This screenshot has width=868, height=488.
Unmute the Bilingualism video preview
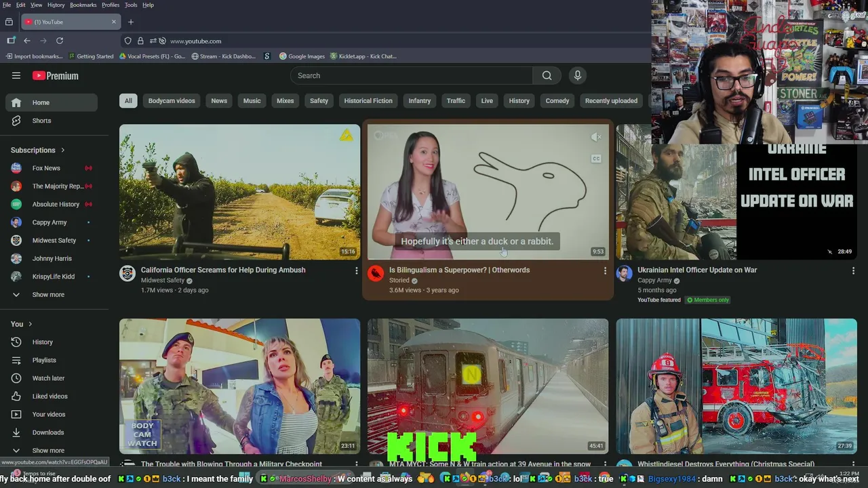pyautogui.click(x=596, y=137)
